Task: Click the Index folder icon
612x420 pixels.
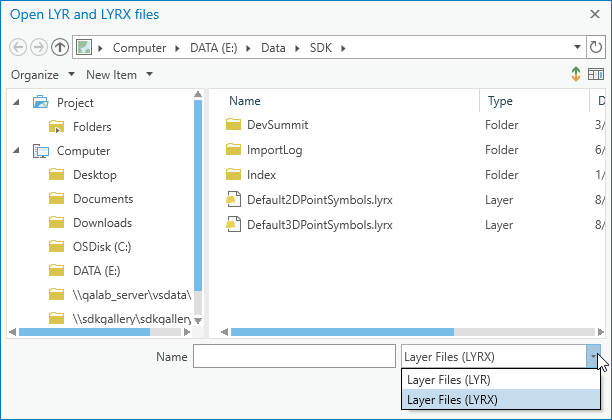Action: (x=233, y=174)
